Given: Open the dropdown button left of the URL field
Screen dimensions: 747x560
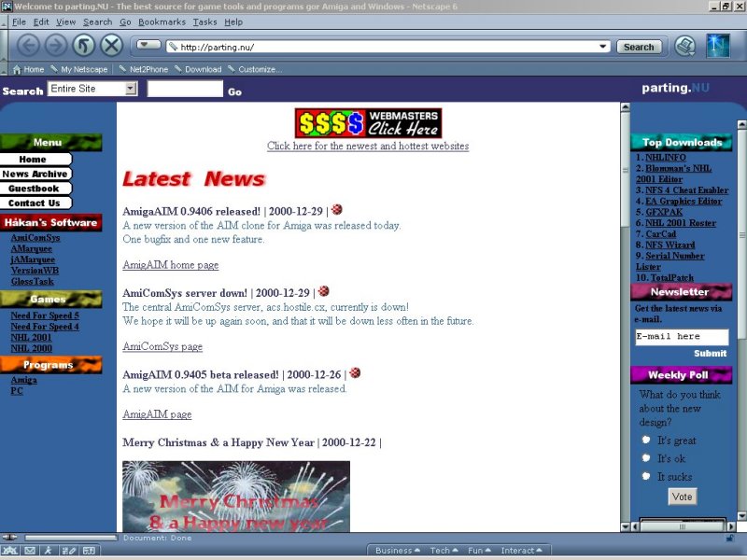Looking at the screenshot, I should pos(148,45).
